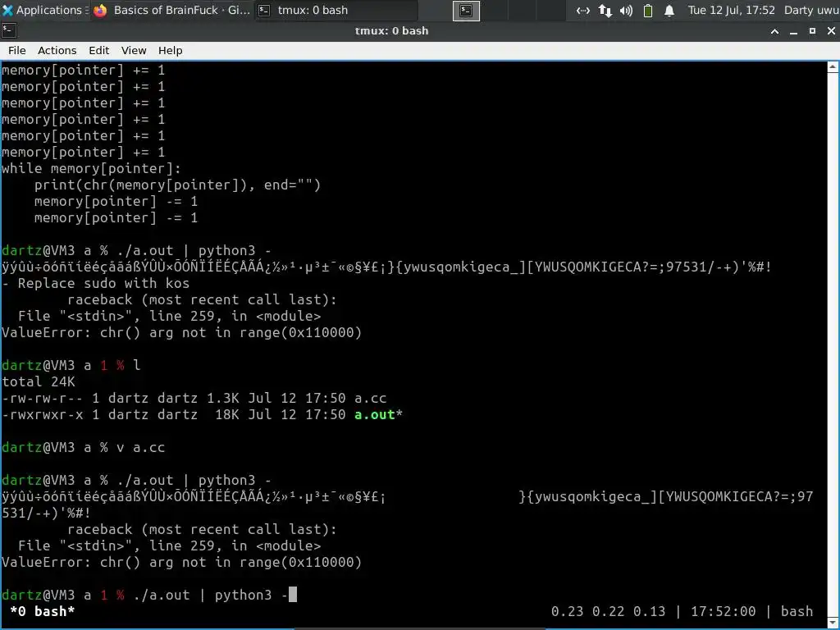
Task: Maximize the tmux terminal window
Action: (x=812, y=31)
